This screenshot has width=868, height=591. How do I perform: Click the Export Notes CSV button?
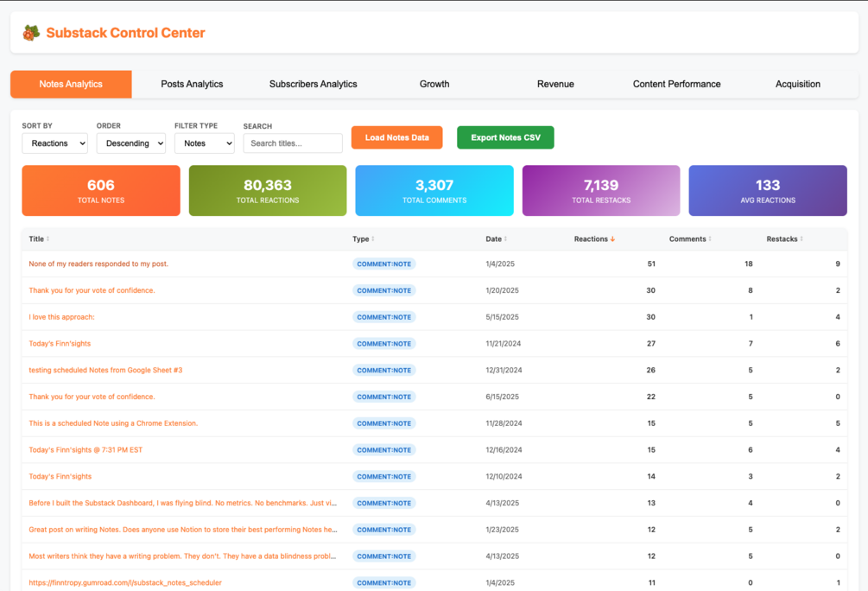505,137
